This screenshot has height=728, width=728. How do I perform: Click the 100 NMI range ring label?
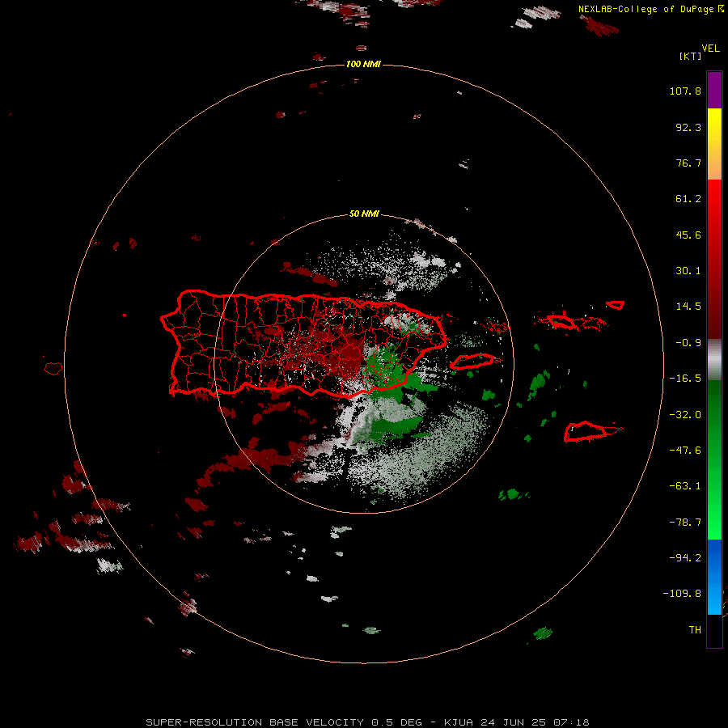(363, 64)
